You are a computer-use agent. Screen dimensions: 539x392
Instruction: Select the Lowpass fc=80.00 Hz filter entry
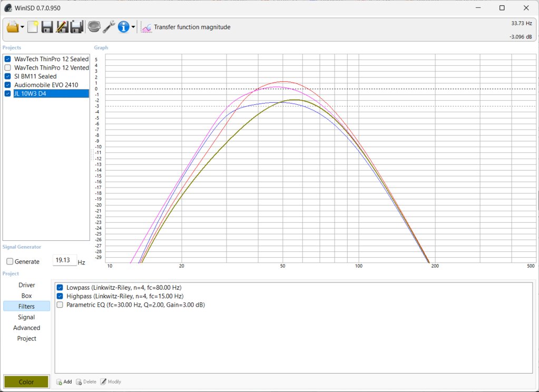124,288
